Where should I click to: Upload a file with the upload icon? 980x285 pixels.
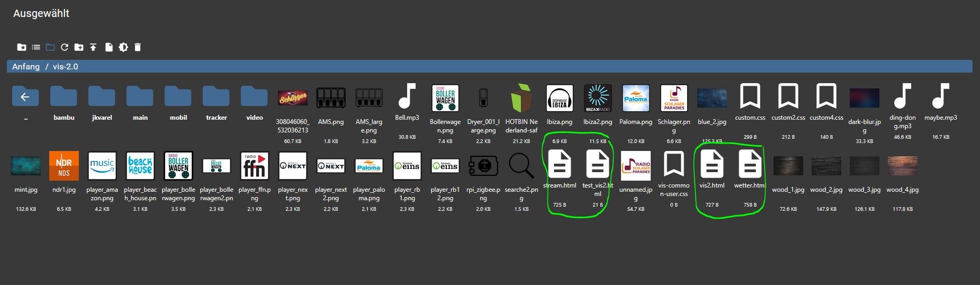coord(93,47)
